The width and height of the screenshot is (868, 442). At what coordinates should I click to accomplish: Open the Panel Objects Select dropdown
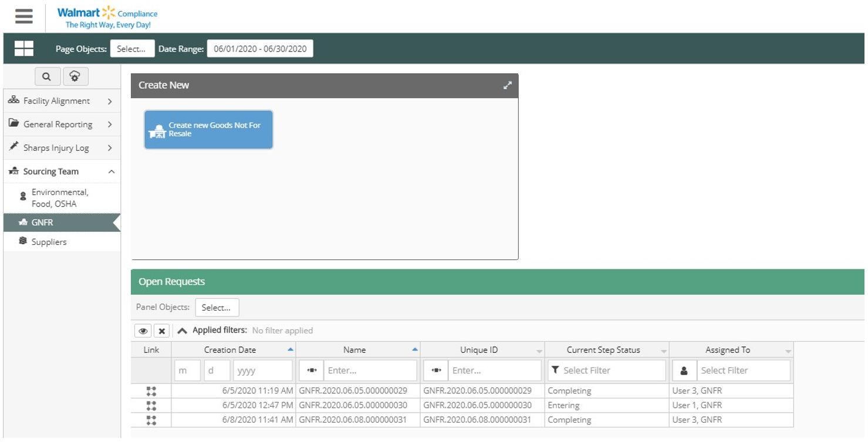(x=217, y=308)
